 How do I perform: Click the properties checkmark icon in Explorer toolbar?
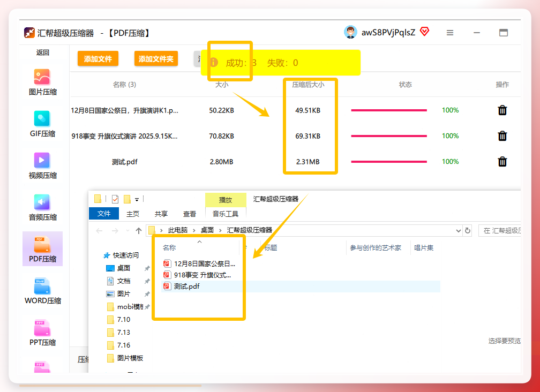click(115, 199)
